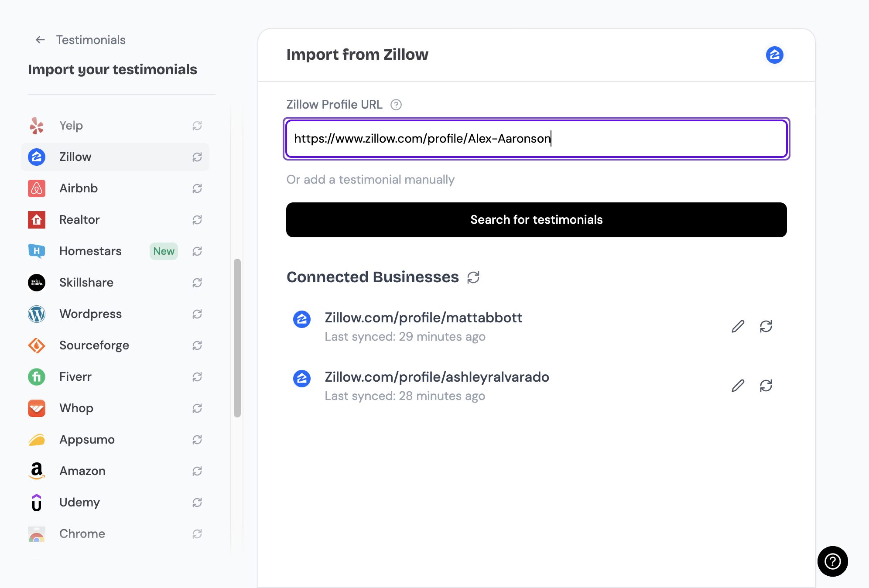This screenshot has height=588, width=869.
Task: Edit the mattabbott connected profile
Action: (738, 326)
